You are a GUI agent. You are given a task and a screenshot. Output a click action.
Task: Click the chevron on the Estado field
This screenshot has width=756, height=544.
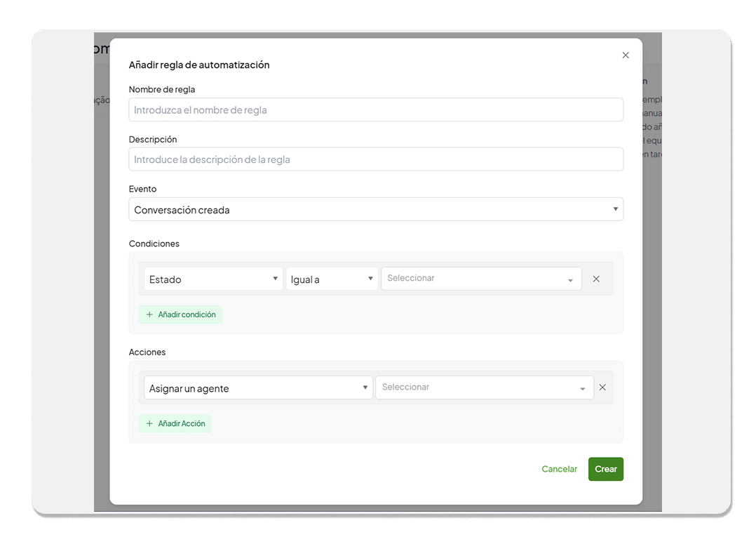(x=275, y=279)
